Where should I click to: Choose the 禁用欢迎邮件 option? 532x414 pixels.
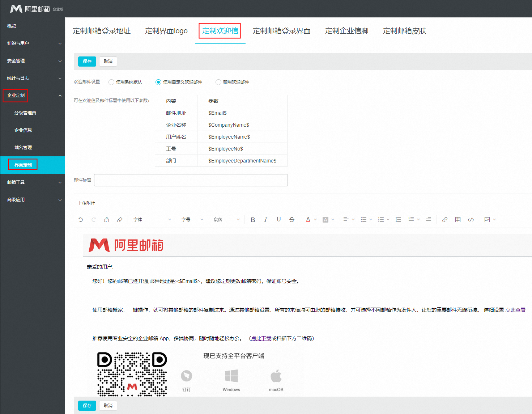[x=218, y=82]
